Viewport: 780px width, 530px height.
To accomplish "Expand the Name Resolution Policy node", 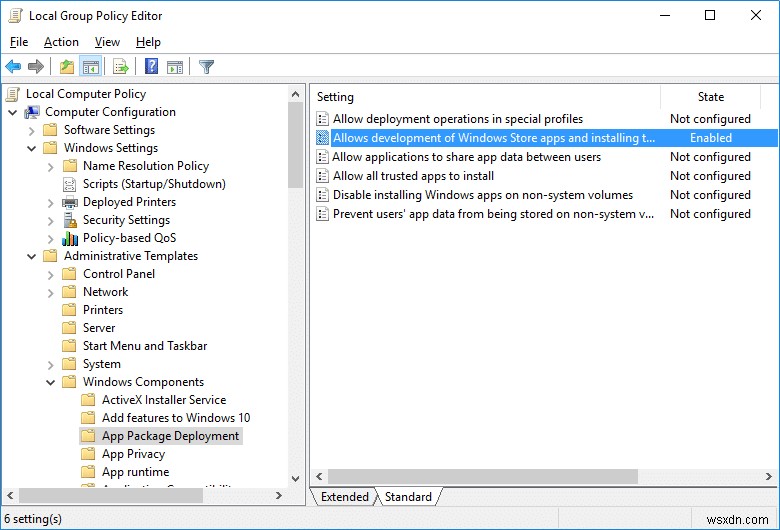I will [50, 167].
